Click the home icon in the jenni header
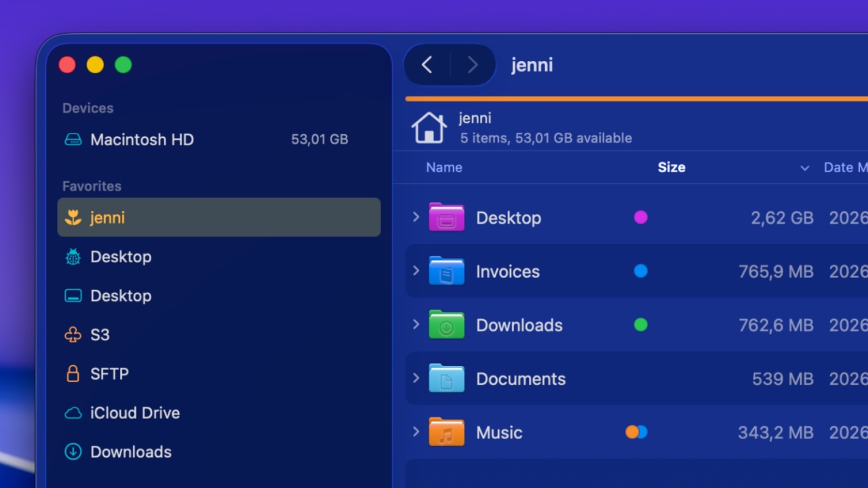 coord(429,127)
